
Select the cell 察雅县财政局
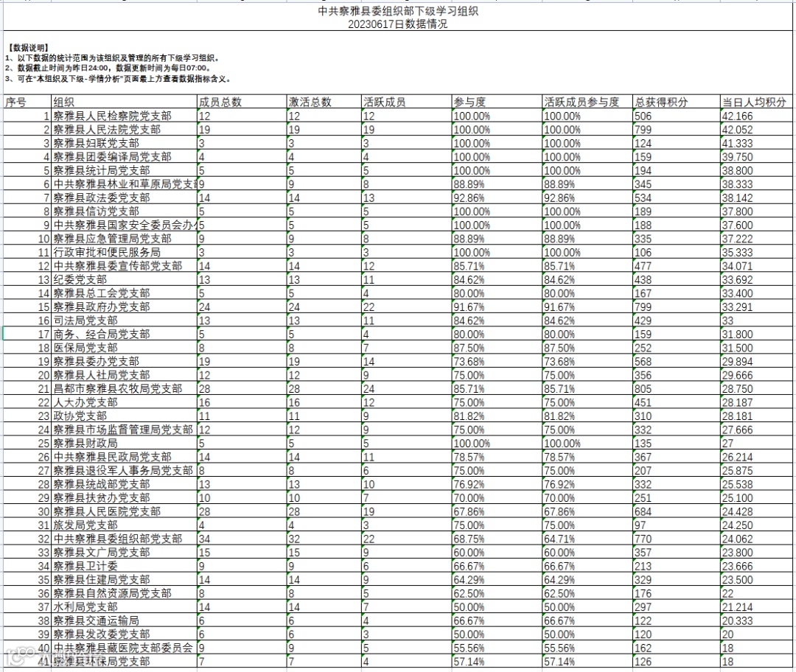pyautogui.click(x=125, y=443)
